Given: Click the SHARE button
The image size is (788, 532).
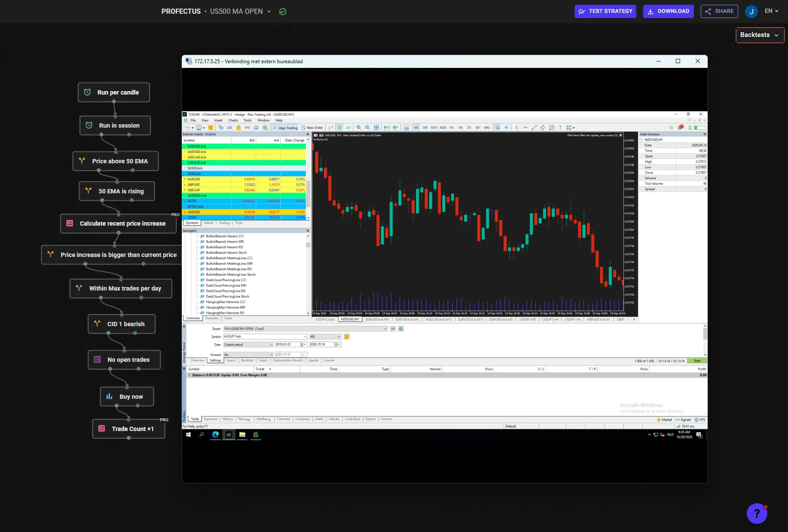Looking at the screenshot, I should (719, 11).
